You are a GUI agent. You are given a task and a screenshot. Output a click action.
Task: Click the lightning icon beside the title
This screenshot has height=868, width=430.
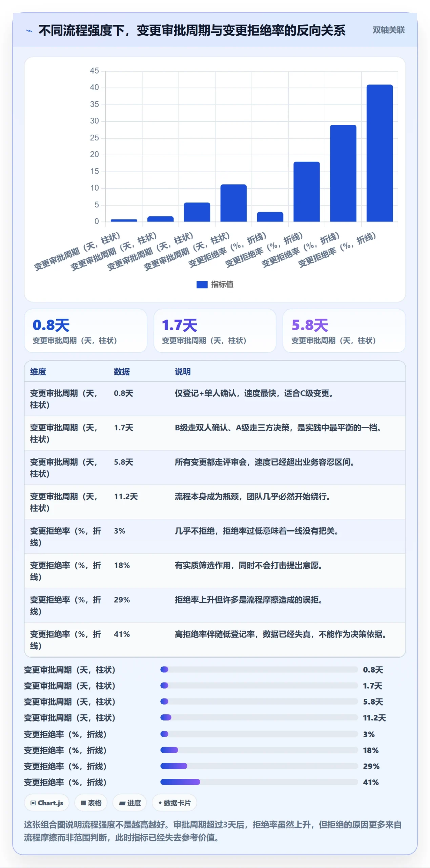tap(29, 31)
